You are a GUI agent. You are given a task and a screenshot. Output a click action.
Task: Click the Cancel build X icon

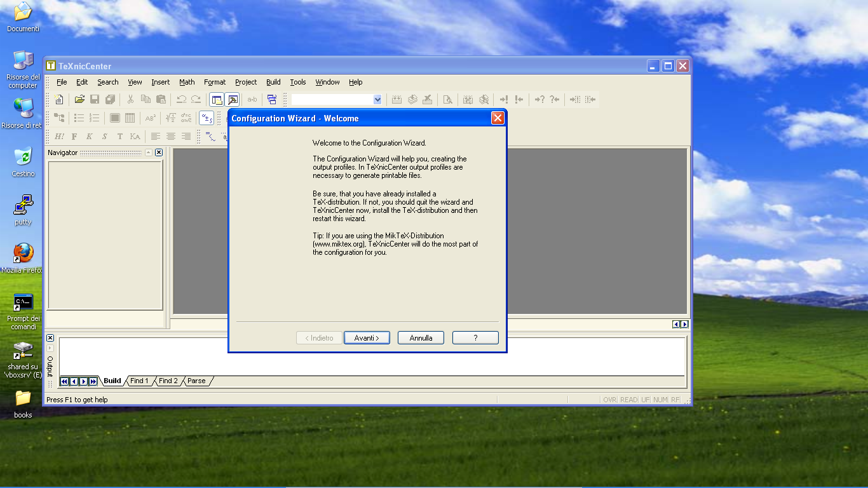pyautogui.click(x=428, y=99)
